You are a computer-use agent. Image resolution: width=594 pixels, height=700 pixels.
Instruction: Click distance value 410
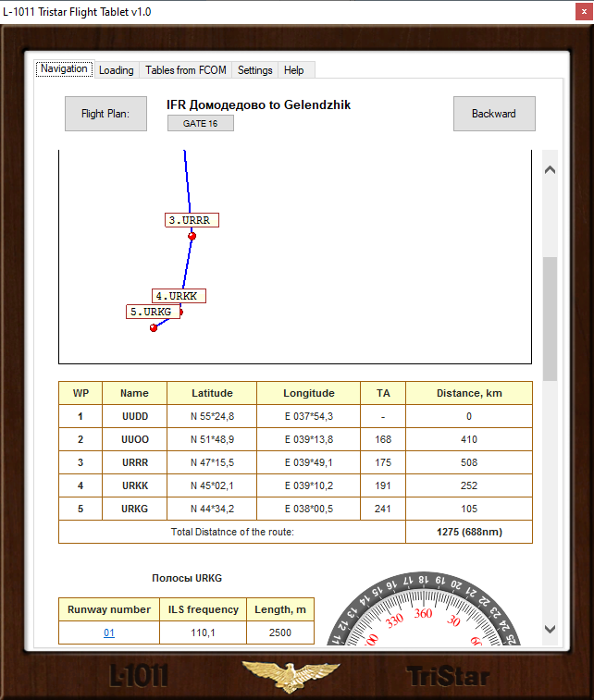(x=469, y=439)
